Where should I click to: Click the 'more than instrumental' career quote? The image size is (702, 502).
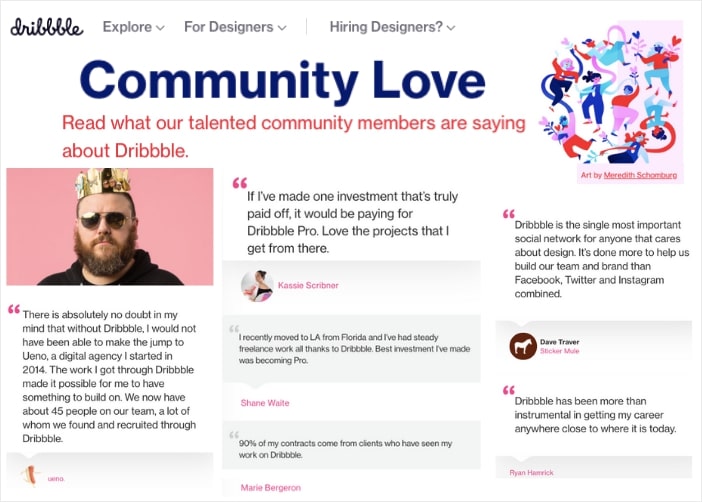pyautogui.click(x=595, y=415)
